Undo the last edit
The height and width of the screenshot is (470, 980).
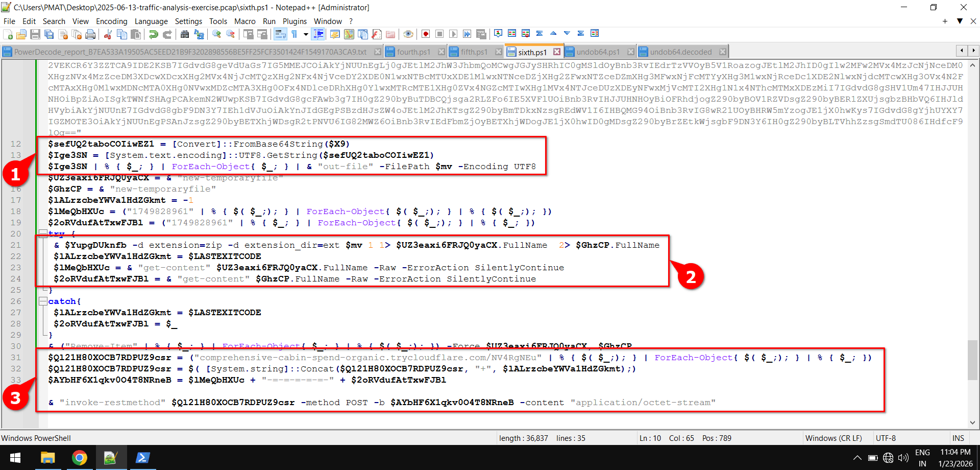point(153,34)
